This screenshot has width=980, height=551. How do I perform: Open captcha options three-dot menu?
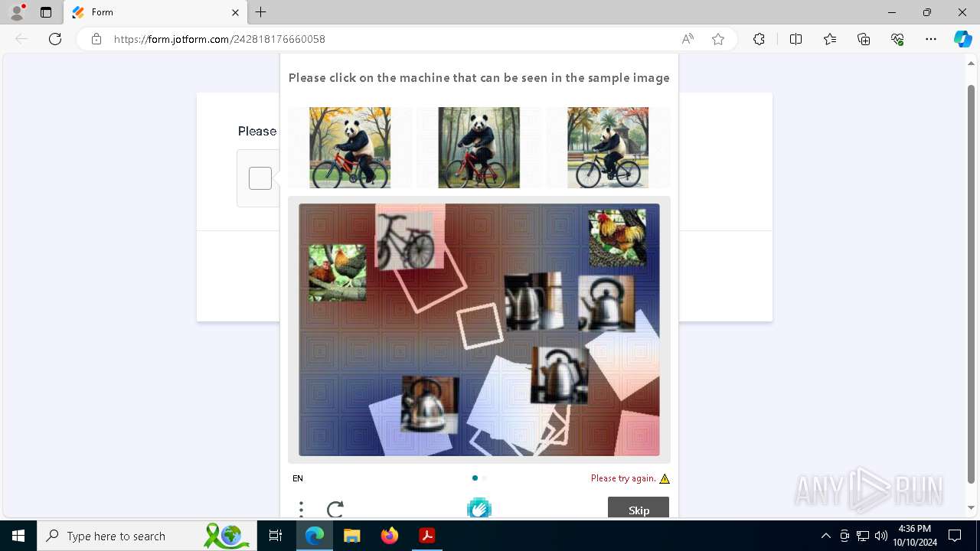[301, 509]
